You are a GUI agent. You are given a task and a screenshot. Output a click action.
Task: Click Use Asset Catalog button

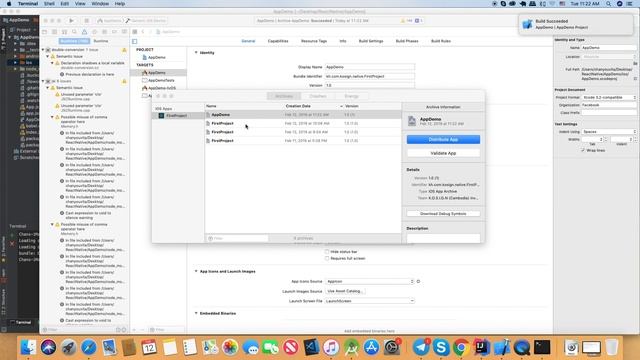345,291
